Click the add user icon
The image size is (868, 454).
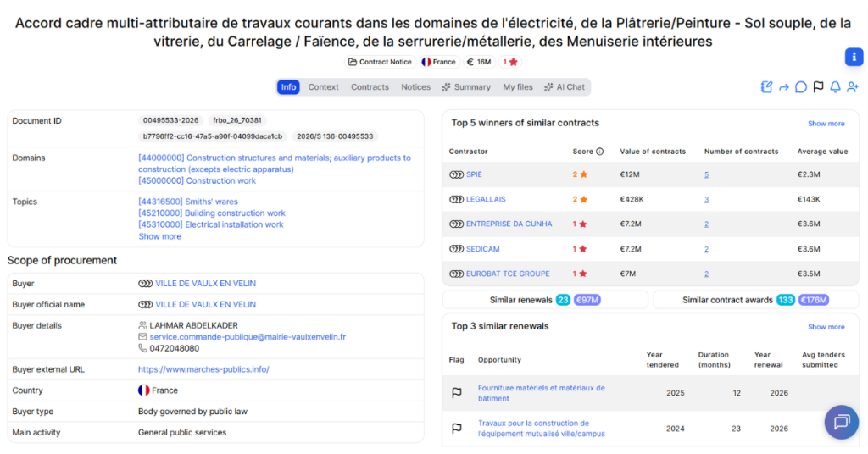[853, 86]
